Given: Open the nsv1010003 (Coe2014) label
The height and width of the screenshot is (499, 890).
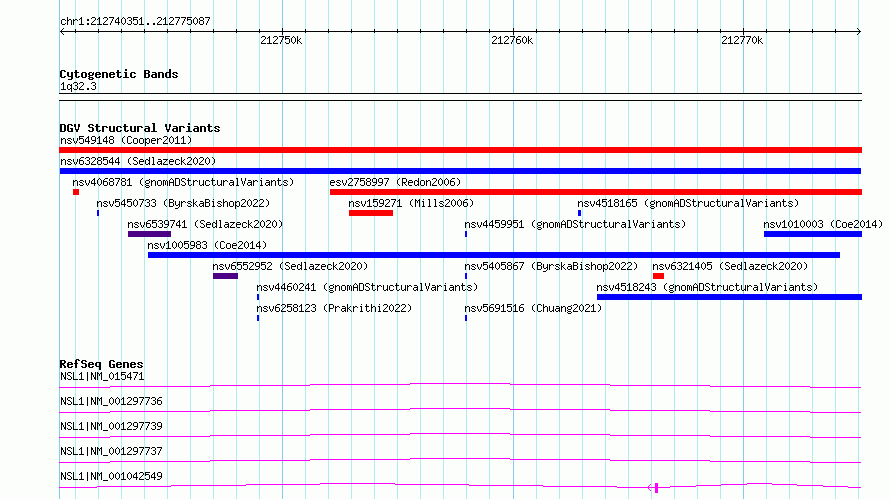Looking at the screenshot, I should coord(823,224).
